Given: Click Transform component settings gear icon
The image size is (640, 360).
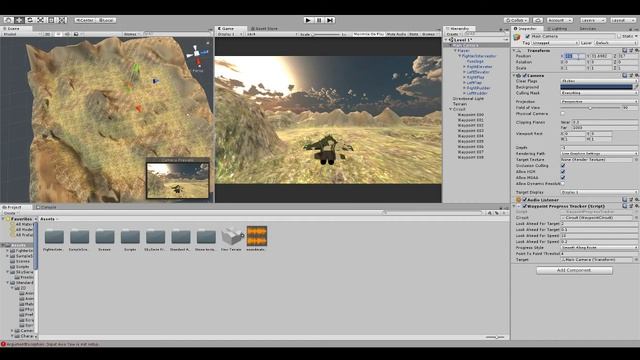Looking at the screenshot, I should [637, 51].
